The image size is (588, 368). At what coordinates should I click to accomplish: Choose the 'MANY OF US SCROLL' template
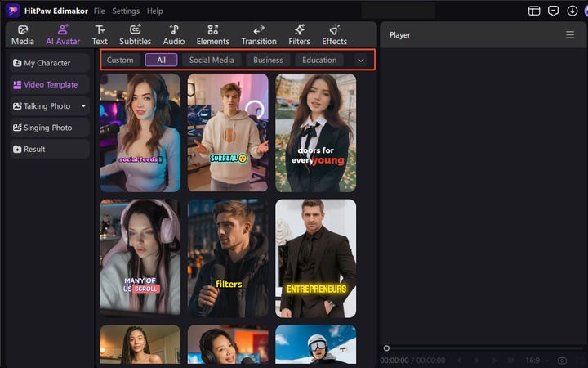pyautogui.click(x=140, y=258)
